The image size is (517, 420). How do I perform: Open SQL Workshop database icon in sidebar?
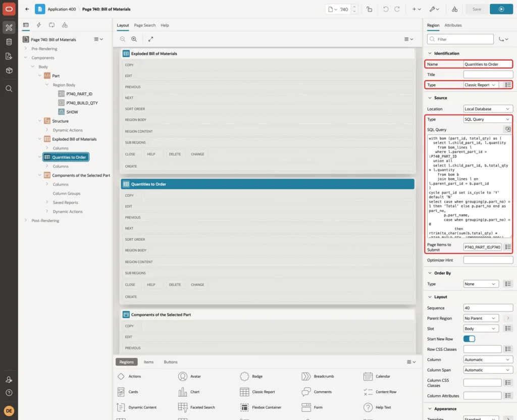click(x=9, y=42)
